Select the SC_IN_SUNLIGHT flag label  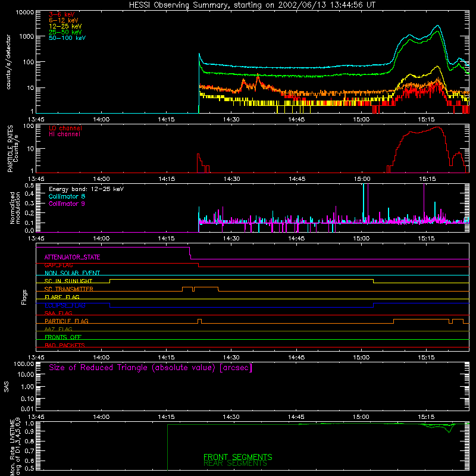(68, 281)
